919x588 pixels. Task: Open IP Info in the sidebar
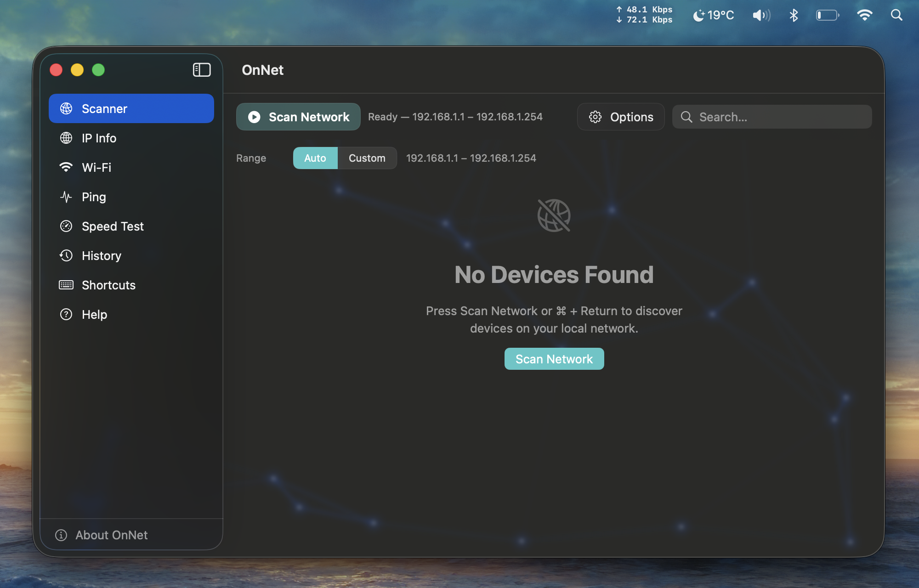click(x=131, y=138)
